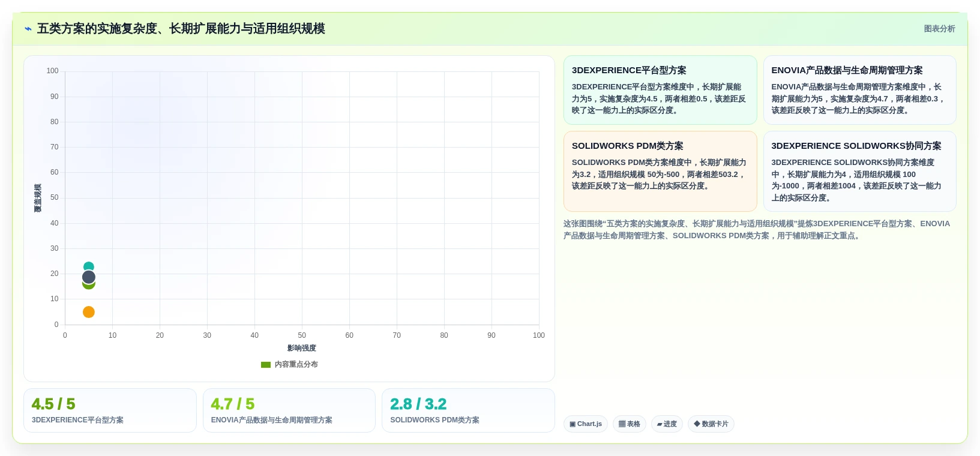The image size is (980, 456).
Task: Click the orange data point on the chart
Action: (89, 312)
